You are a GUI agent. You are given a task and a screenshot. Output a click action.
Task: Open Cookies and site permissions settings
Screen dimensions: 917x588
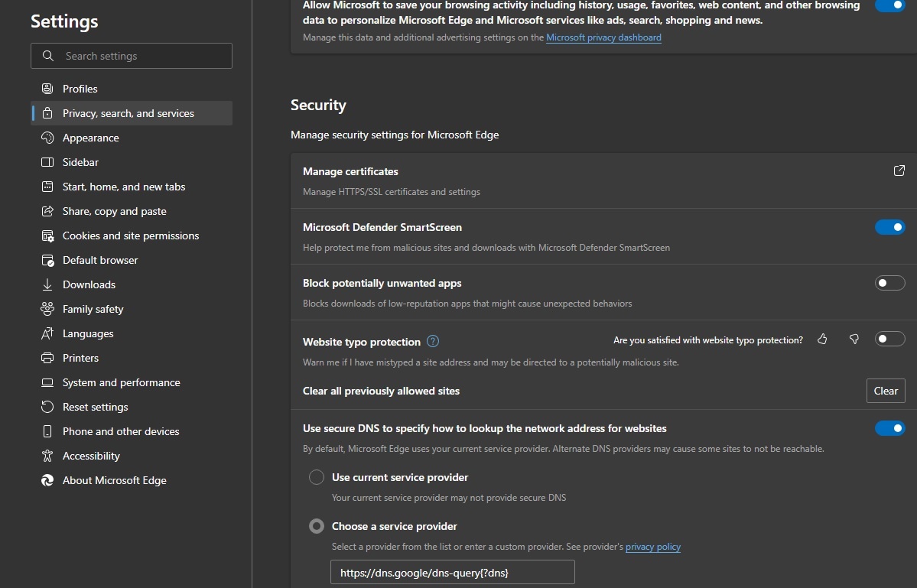coord(131,236)
